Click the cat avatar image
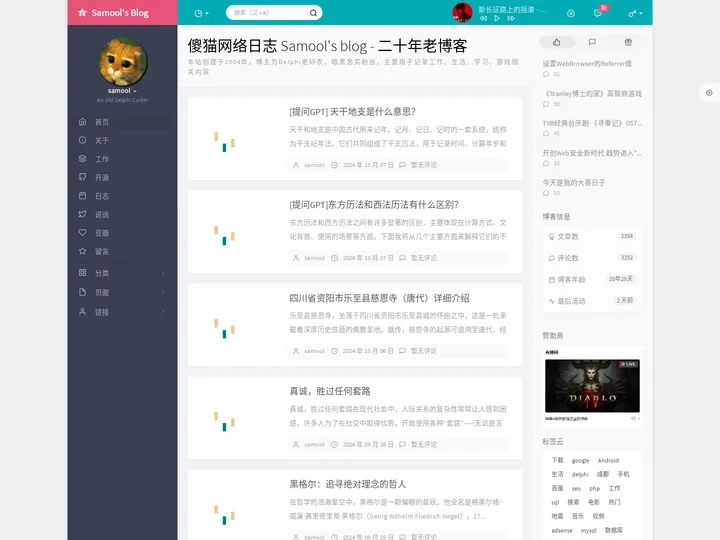This screenshot has height=540, width=720. 123,62
